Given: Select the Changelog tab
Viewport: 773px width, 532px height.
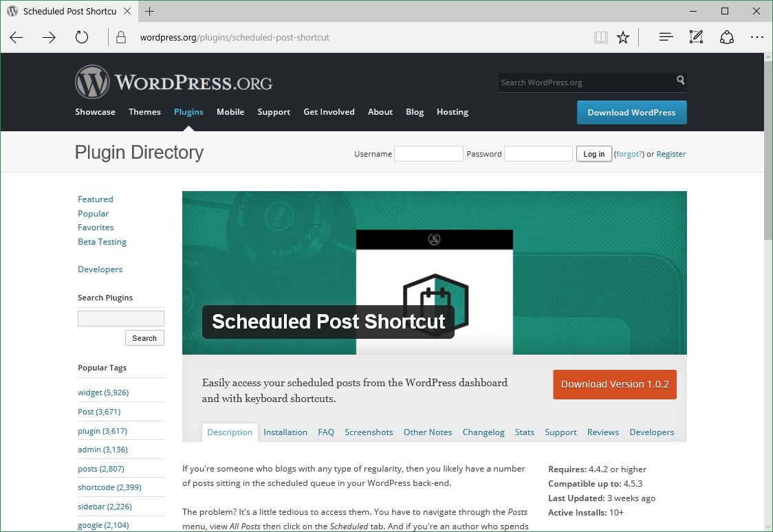Looking at the screenshot, I should tap(483, 432).
